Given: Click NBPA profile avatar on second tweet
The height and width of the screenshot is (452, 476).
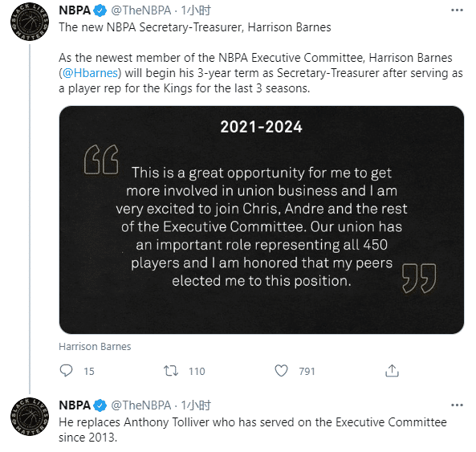Looking at the screenshot, I should pyautogui.click(x=30, y=417).
